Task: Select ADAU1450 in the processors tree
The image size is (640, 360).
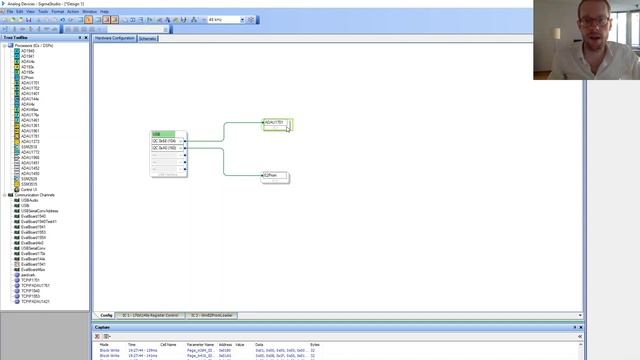Action: pos(30,173)
